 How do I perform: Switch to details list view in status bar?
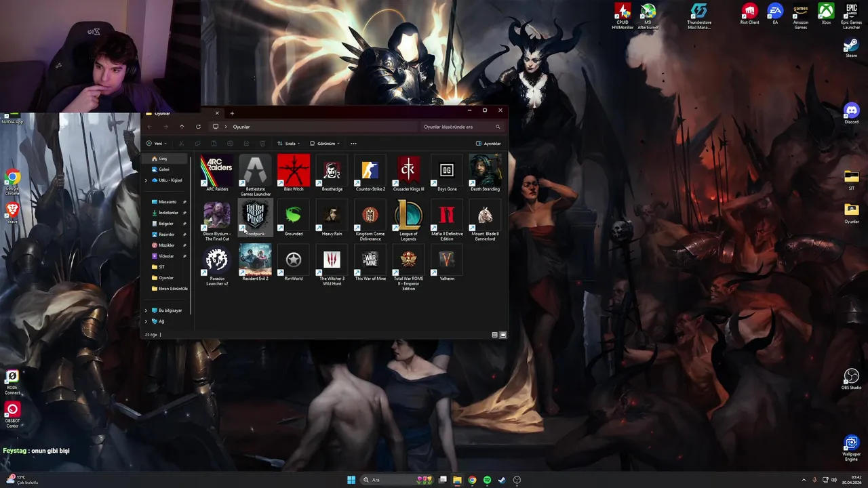click(x=494, y=335)
